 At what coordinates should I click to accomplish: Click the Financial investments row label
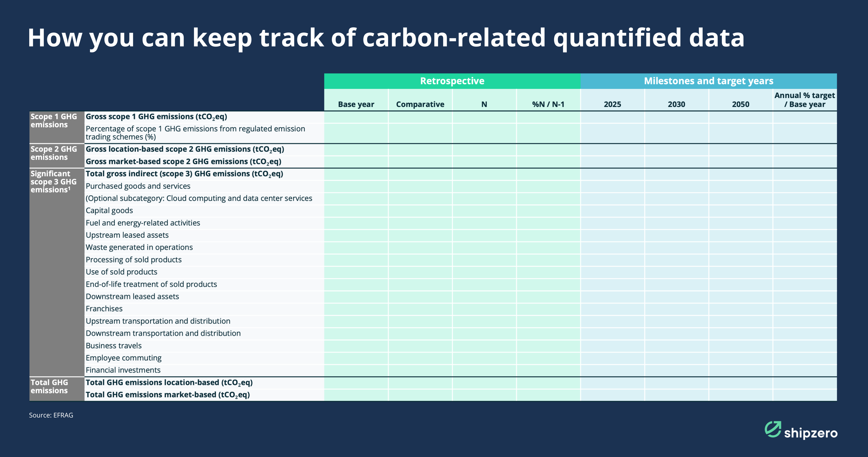click(123, 370)
